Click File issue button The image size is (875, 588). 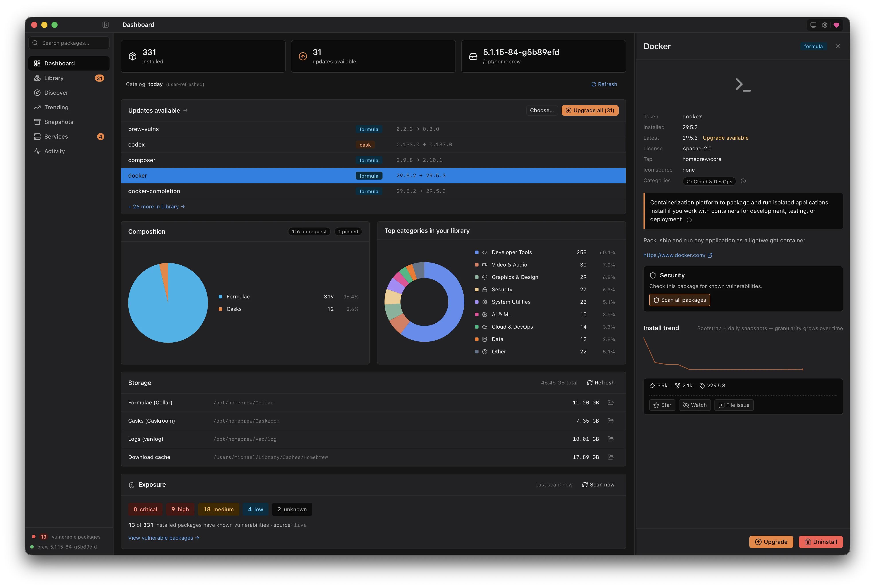(734, 405)
